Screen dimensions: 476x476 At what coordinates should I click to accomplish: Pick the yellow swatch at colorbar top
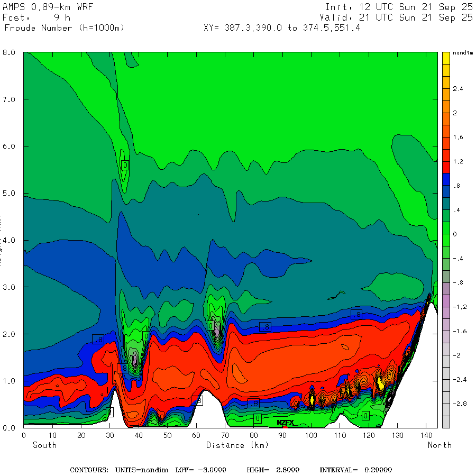446,58
